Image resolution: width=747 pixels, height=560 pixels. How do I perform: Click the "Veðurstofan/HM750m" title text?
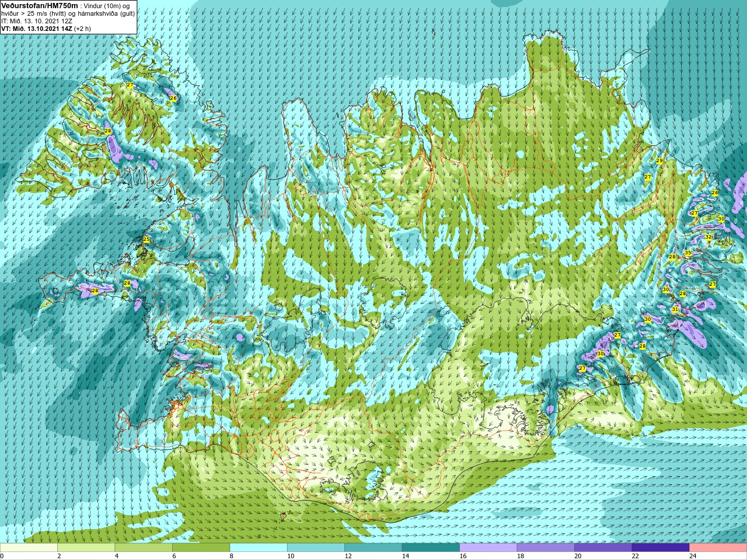pos(40,6)
